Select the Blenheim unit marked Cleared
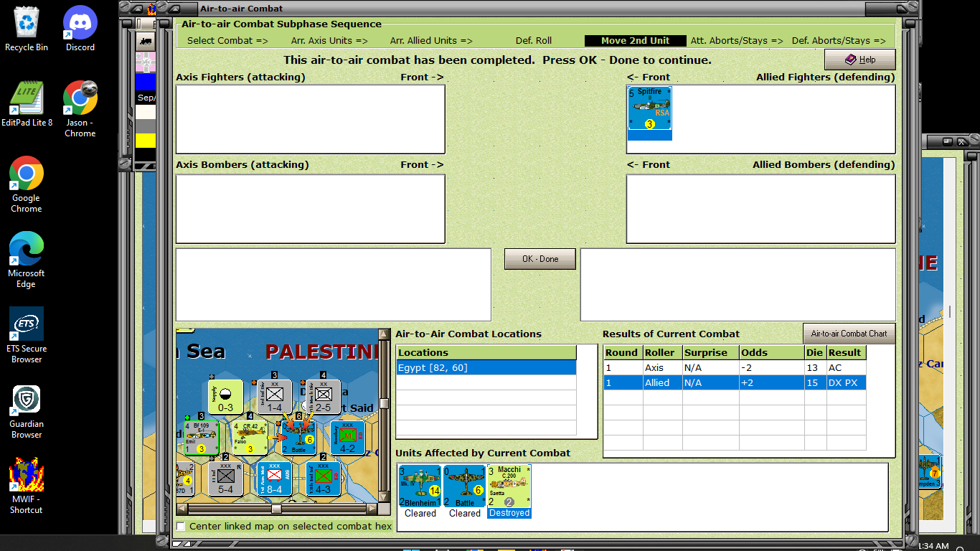Viewport: 980px width, 551px height. tap(420, 491)
